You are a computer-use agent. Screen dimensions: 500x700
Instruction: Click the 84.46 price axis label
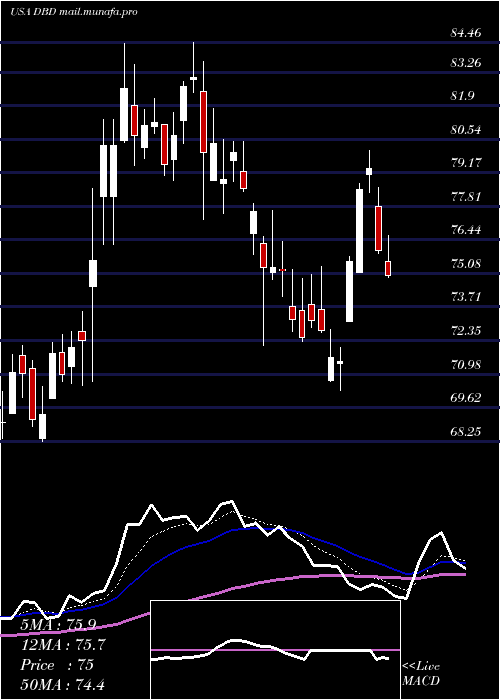(466, 33)
